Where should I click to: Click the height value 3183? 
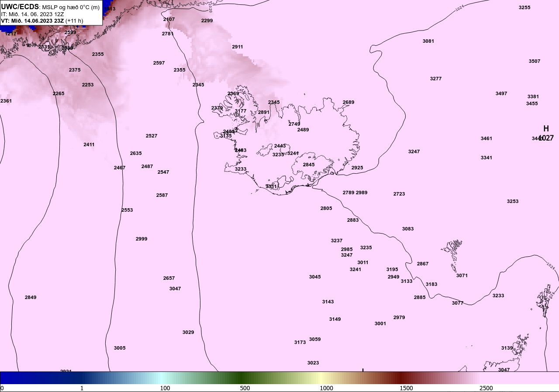coord(431,284)
